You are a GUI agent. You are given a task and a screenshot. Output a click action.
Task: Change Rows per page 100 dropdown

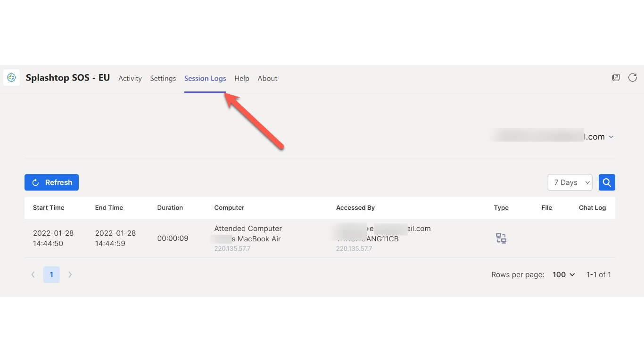564,275
